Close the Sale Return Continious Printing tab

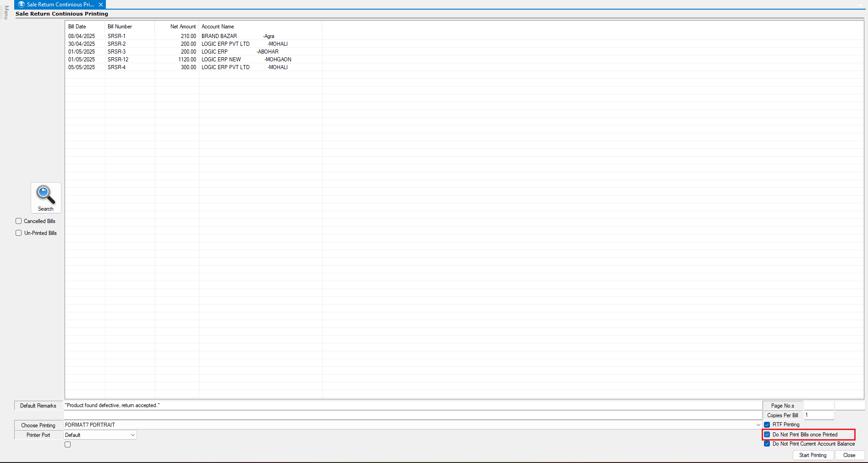pos(101,5)
